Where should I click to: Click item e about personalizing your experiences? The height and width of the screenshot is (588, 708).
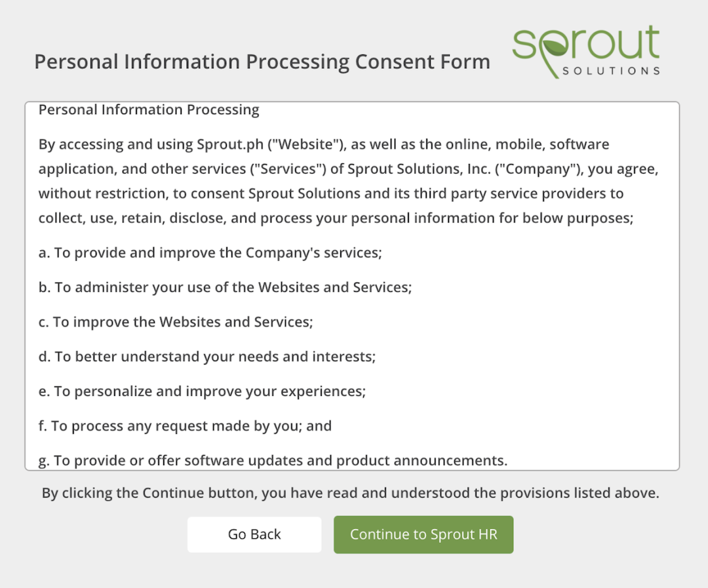(202, 391)
